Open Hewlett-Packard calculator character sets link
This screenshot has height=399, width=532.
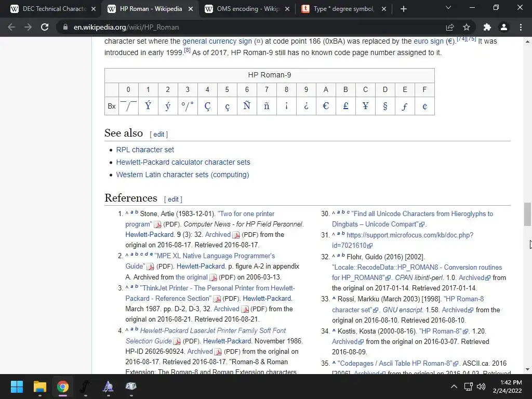183,162
